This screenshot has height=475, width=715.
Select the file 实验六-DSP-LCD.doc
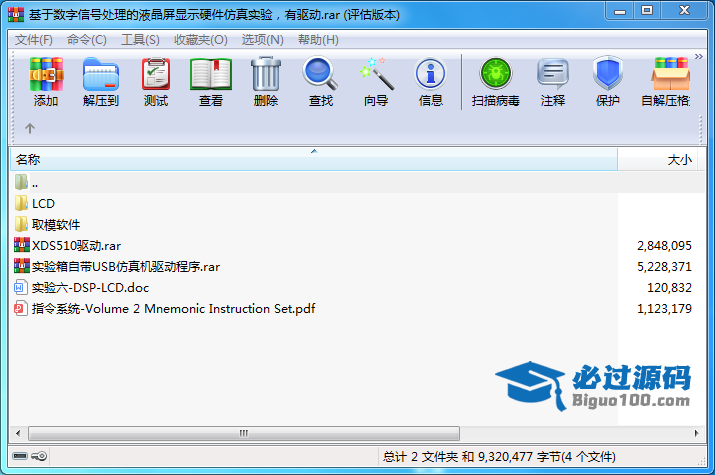82,288
